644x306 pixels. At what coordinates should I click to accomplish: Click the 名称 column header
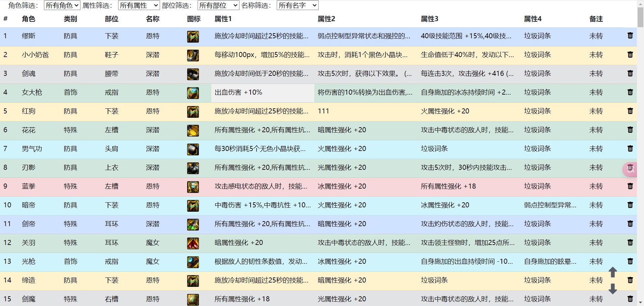[153, 19]
